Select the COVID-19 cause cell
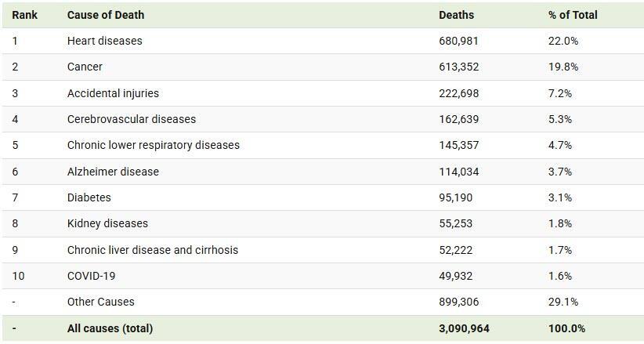The width and height of the screenshot is (644, 344). click(x=92, y=276)
